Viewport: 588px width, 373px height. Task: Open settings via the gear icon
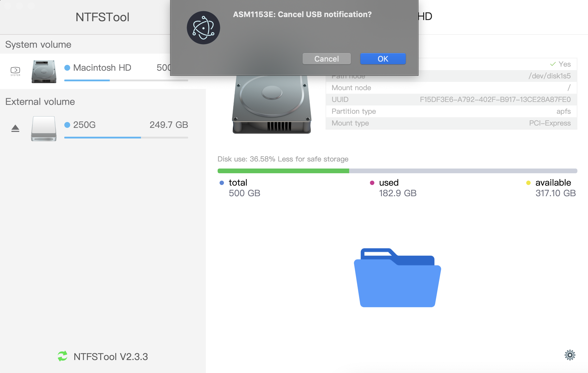tap(570, 355)
